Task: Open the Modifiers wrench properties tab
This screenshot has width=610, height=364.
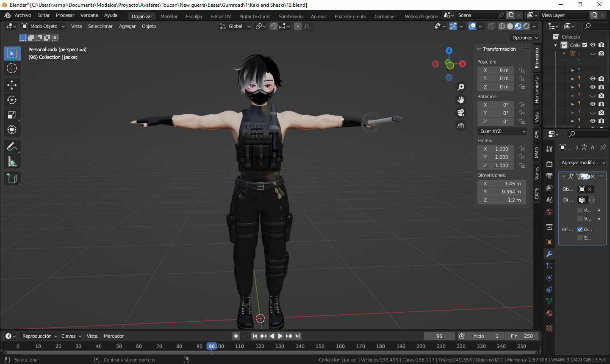Action: [x=549, y=254]
